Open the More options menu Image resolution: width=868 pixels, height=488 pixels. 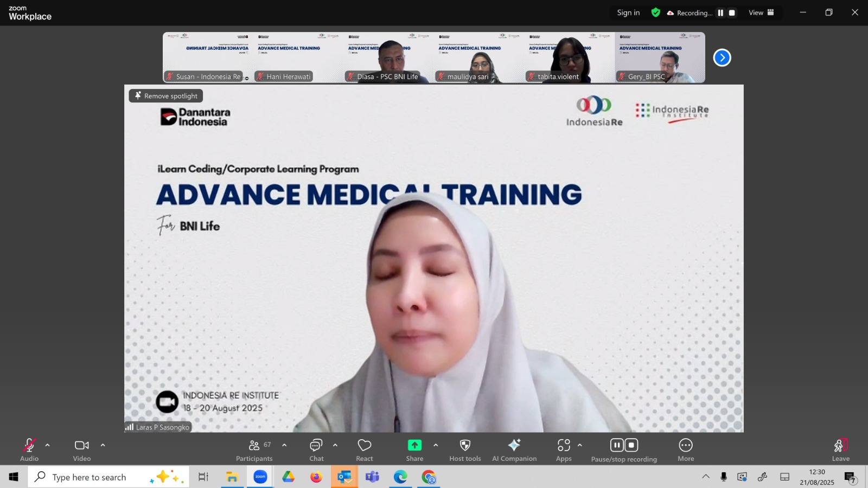pos(686,450)
